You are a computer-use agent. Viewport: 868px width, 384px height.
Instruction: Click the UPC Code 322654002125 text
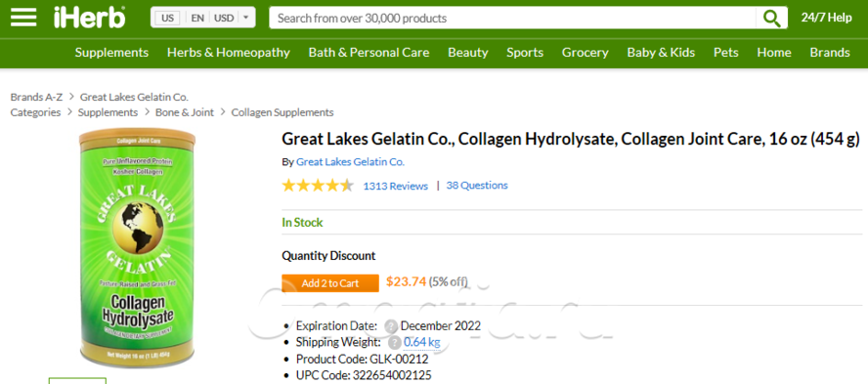(x=364, y=376)
